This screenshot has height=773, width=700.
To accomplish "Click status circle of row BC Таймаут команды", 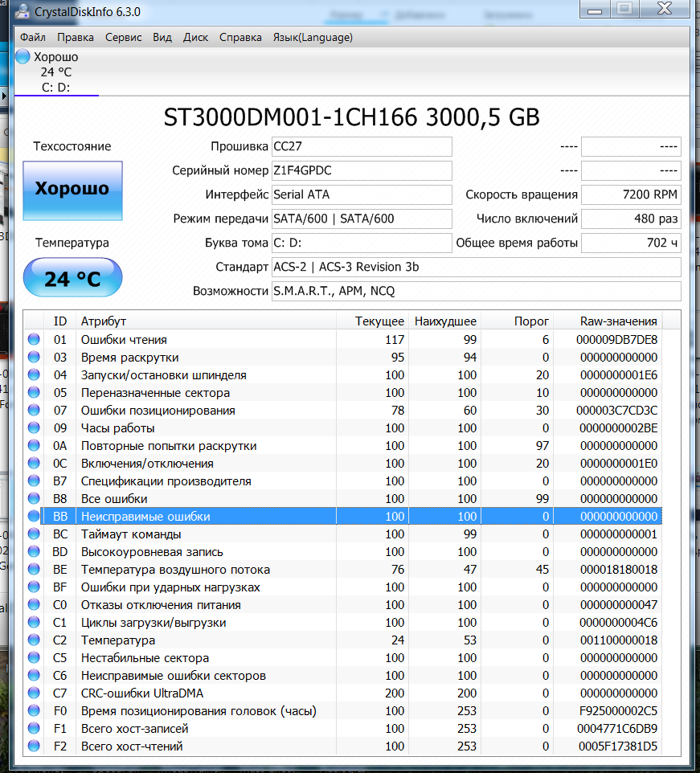I will [x=34, y=534].
